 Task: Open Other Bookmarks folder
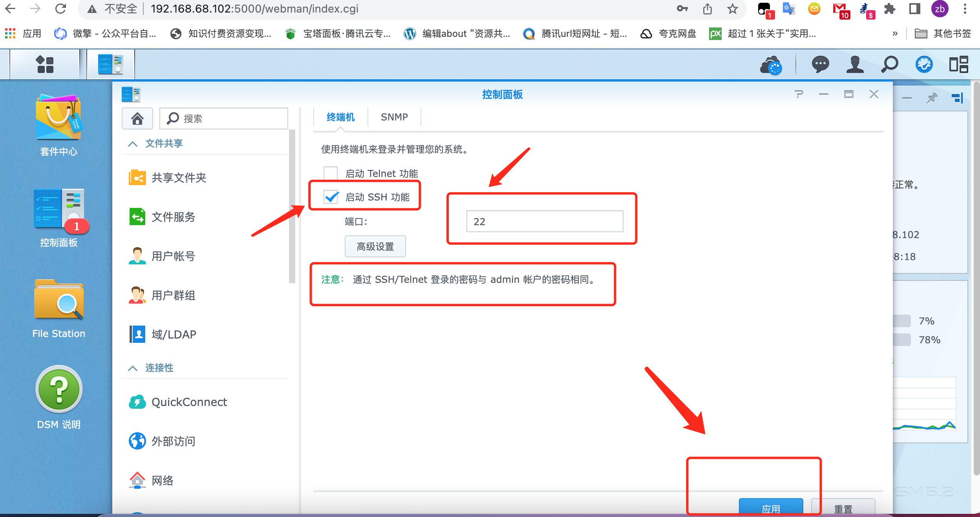point(943,34)
